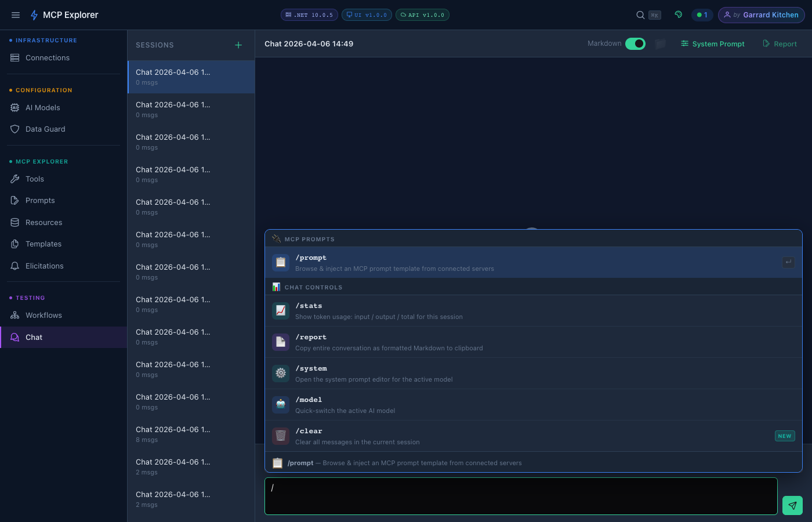Click the theme palette icon in the header
This screenshot has width=812, height=522.
pos(678,14)
